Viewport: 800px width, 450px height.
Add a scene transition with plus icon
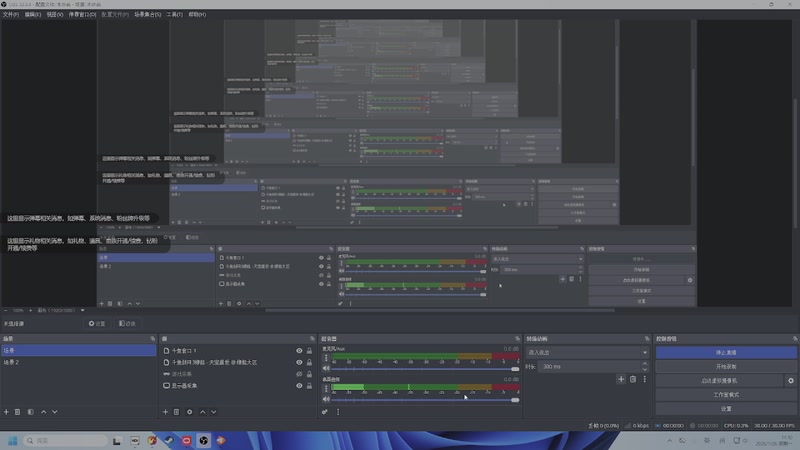[621, 379]
